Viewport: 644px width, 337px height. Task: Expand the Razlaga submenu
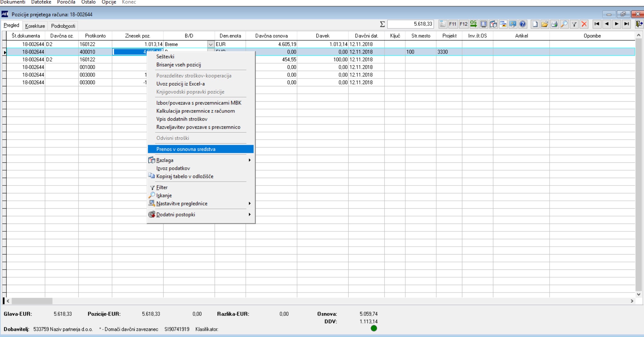click(201, 160)
